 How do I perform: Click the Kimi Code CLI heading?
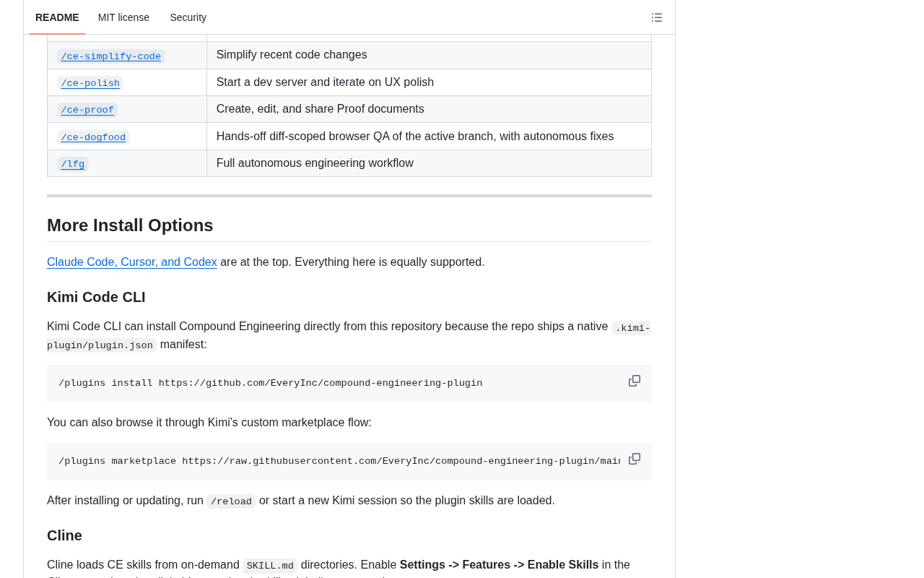[x=96, y=297]
